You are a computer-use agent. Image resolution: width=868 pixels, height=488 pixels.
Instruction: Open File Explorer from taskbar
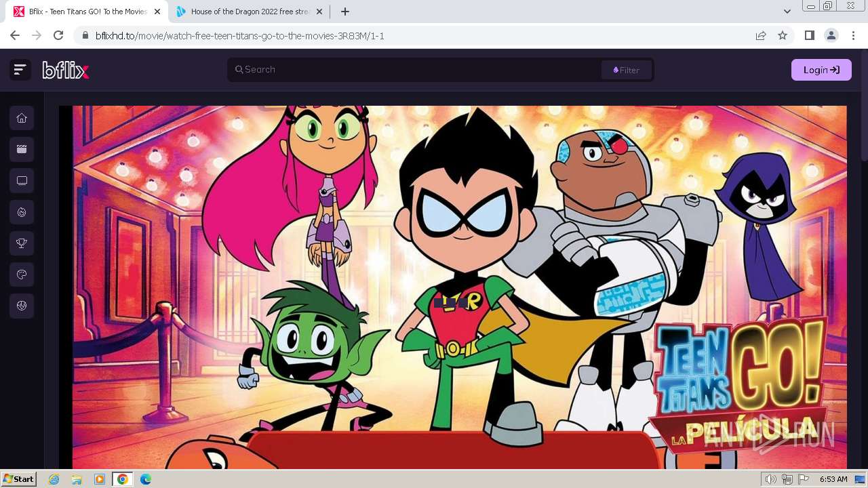(77, 479)
